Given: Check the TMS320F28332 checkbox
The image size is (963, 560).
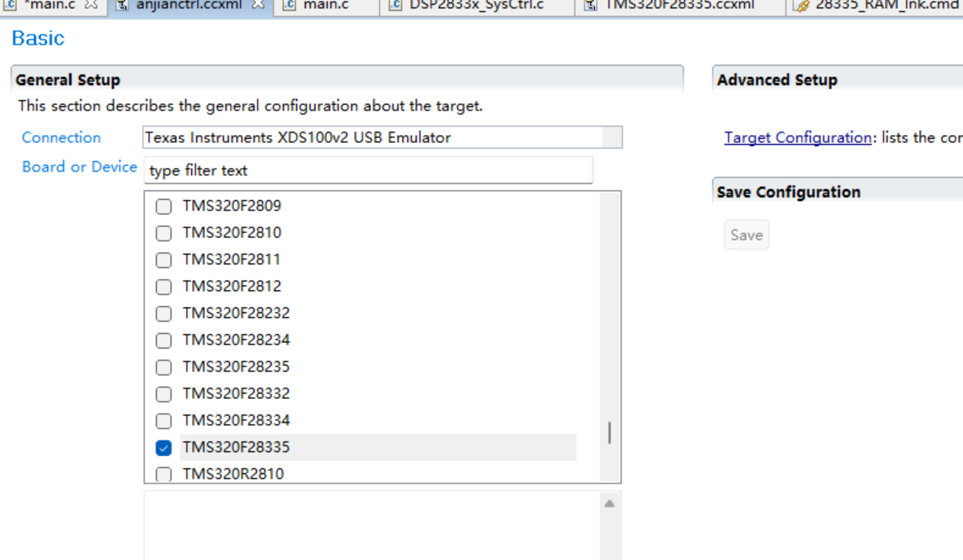Looking at the screenshot, I should pos(163,394).
